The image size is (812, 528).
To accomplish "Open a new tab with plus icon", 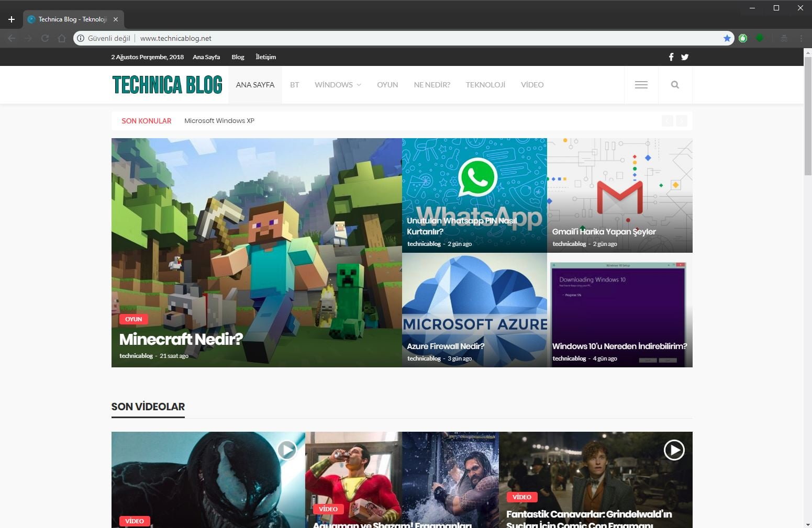I will pyautogui.click(x=12, y=19).
